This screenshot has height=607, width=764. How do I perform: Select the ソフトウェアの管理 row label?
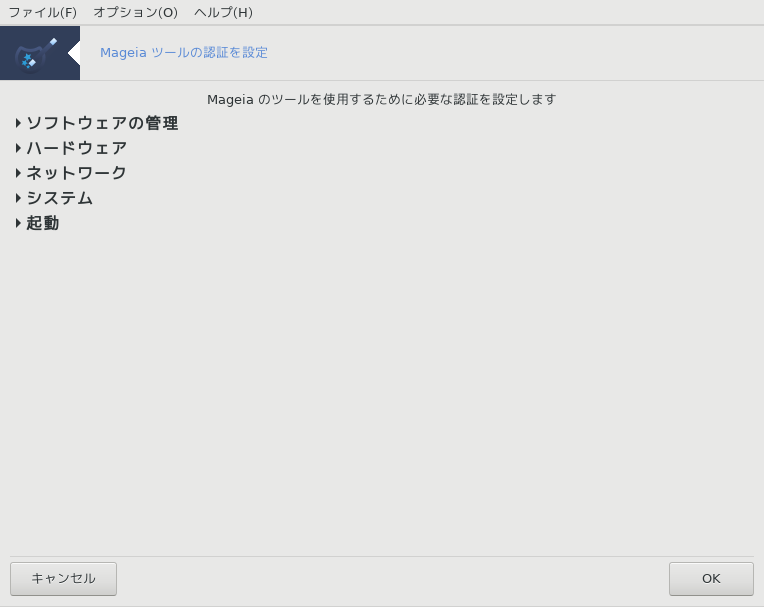point(102,123)
